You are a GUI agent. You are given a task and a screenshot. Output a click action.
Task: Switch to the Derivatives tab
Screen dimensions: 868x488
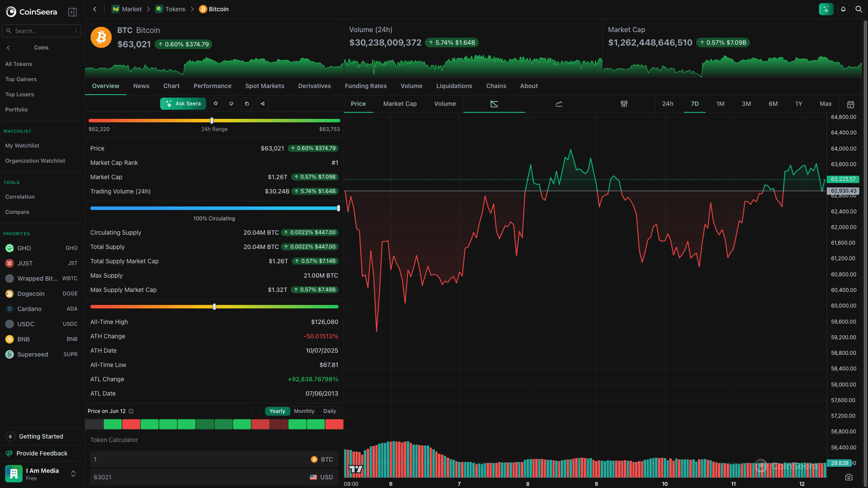[x=315, y=86]
